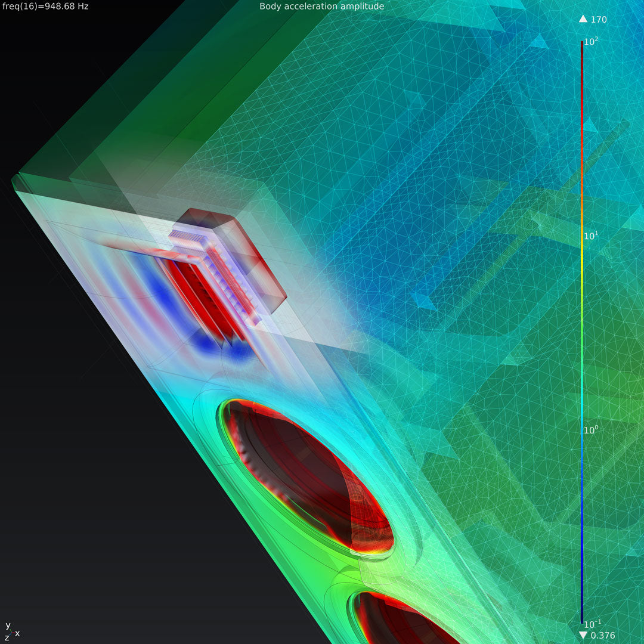
Task: Select the x axis label in the triad
Action: 17,633
